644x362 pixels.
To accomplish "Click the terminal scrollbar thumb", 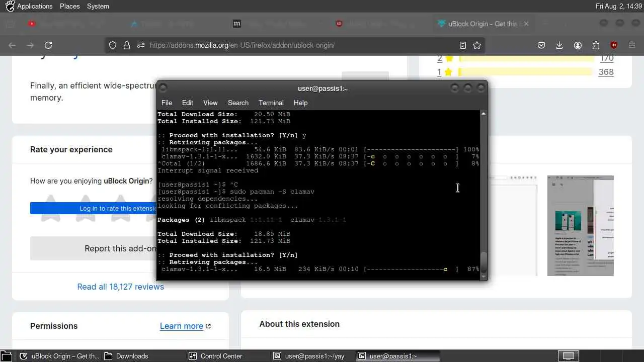I will point(484,261).
